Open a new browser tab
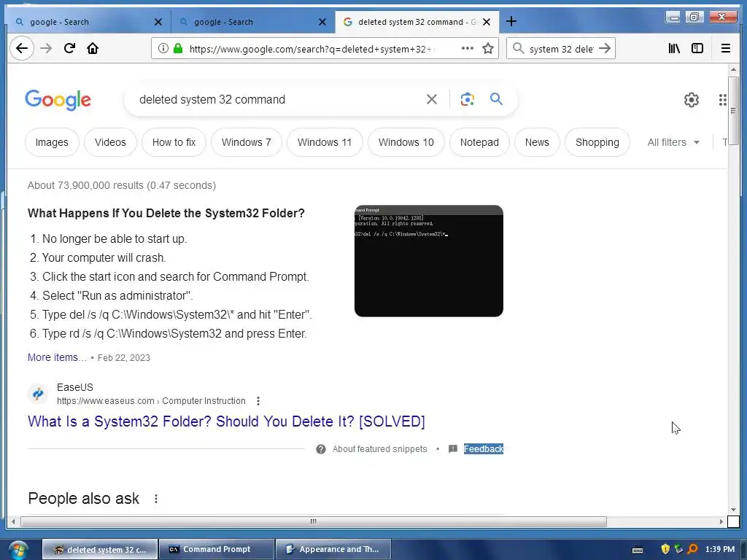 511,21
